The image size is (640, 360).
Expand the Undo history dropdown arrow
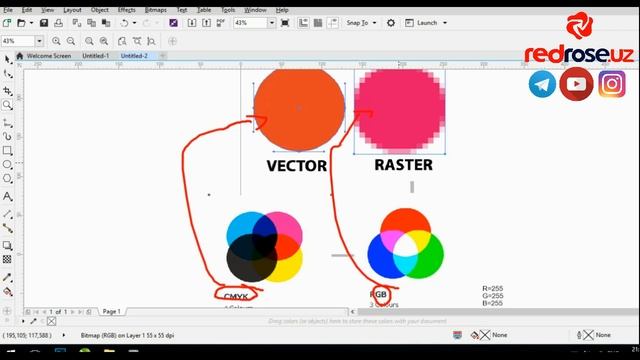(x=134, y=23)
